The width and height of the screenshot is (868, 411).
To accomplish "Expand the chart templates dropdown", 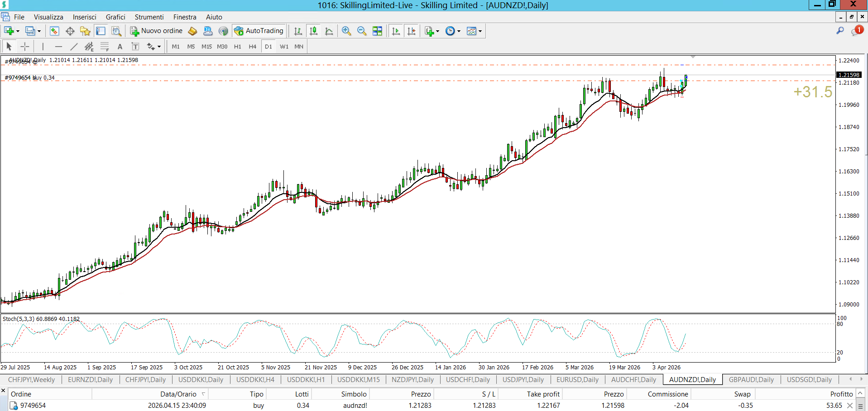I will pos(480,31).
